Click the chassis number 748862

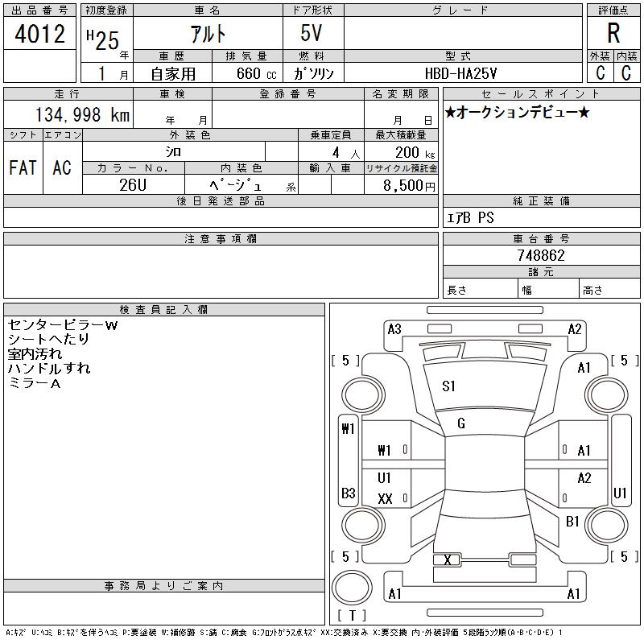pyautogui.click(x=541, y=255)
